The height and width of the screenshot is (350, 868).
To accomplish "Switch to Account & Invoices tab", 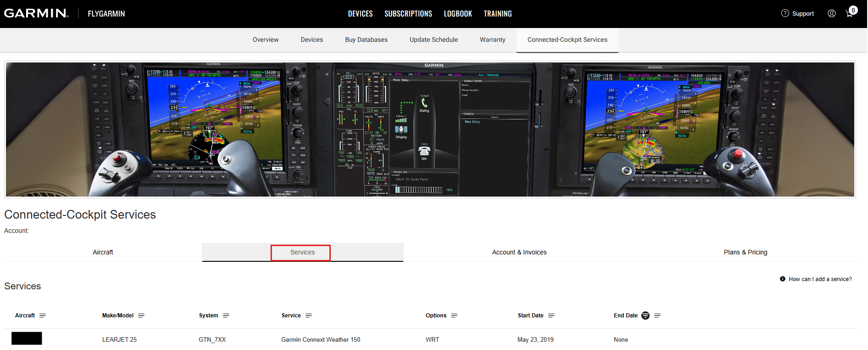I will [x=519, y=252].
